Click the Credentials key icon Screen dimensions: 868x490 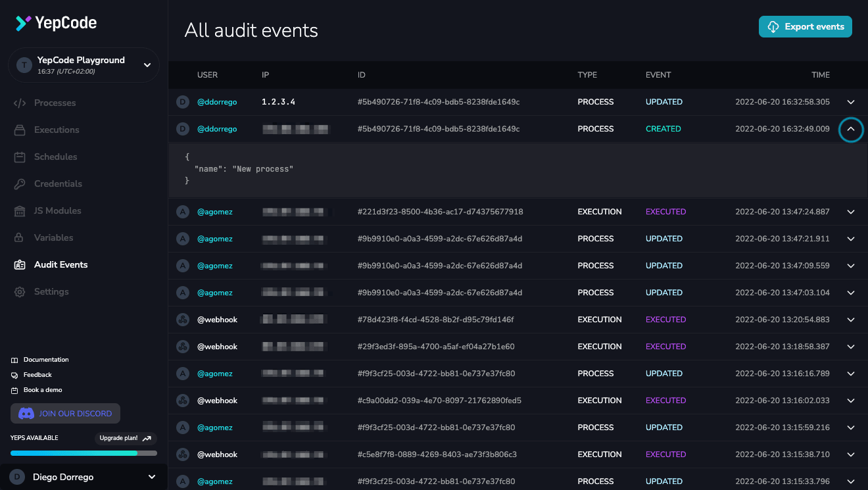pos(20,184)
